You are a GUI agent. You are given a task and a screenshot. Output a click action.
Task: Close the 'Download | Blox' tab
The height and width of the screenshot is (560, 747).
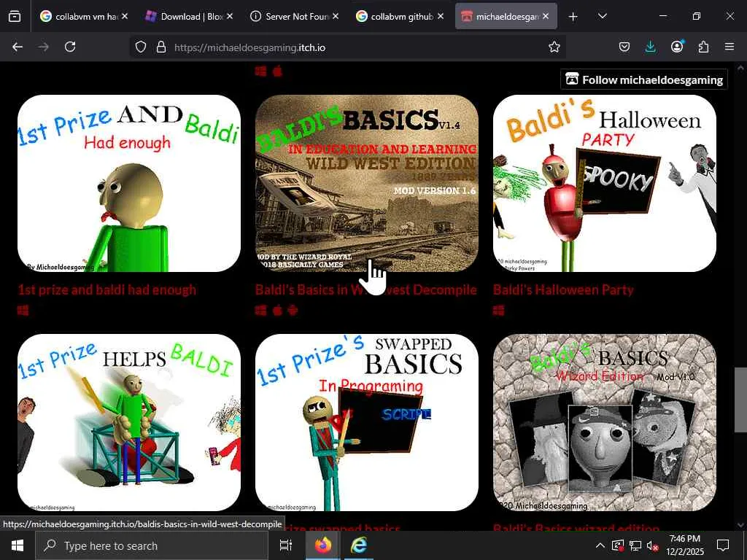click(x=230, y=16)
